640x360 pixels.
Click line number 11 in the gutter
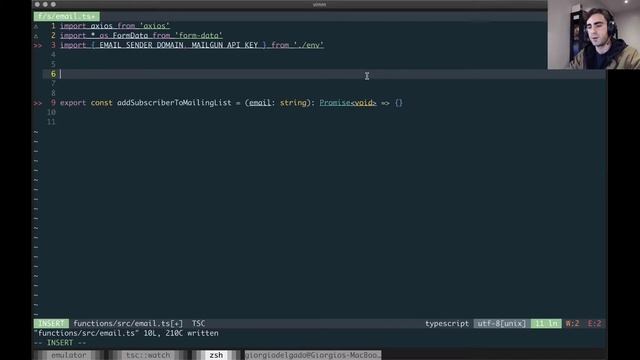(51, 122)
